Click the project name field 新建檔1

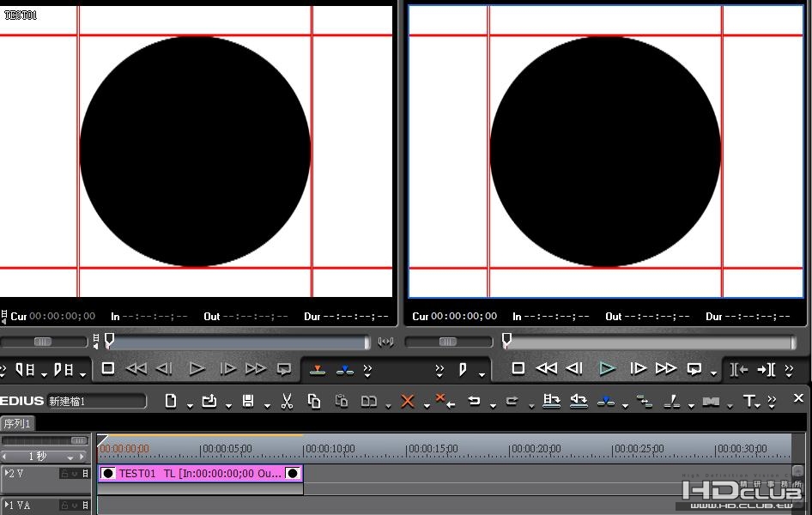coord(94,401)
